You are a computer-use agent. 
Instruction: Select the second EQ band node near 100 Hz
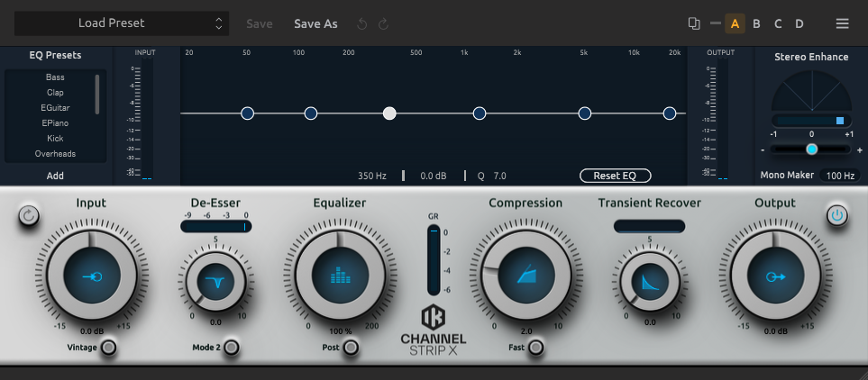[311, 113]
